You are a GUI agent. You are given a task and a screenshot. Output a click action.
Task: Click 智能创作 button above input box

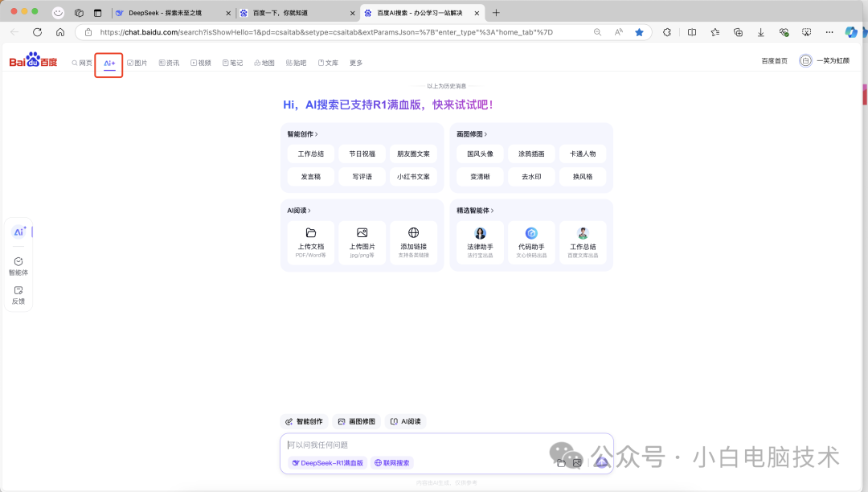coord(304,422)
